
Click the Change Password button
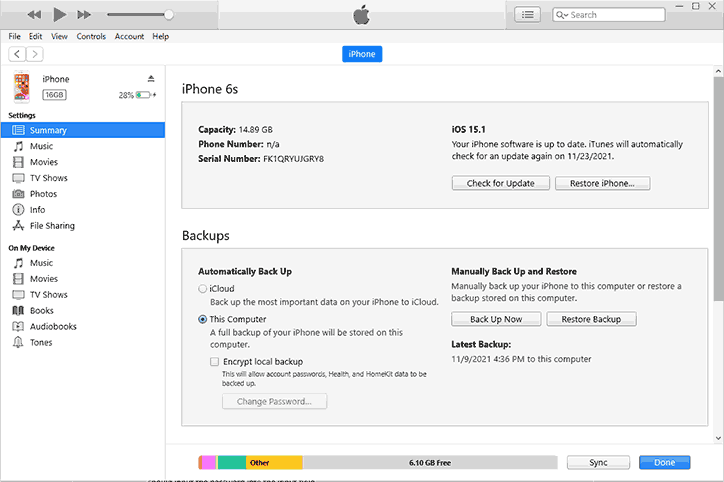[274, 401]
